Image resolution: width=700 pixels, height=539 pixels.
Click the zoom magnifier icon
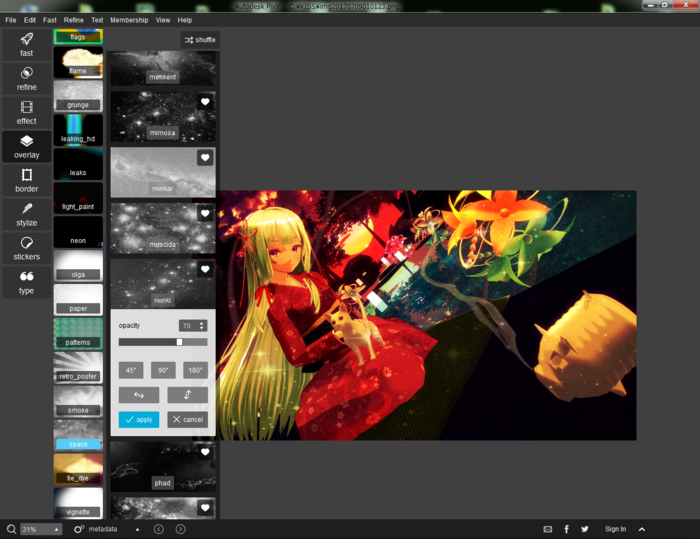coord(11,529)
